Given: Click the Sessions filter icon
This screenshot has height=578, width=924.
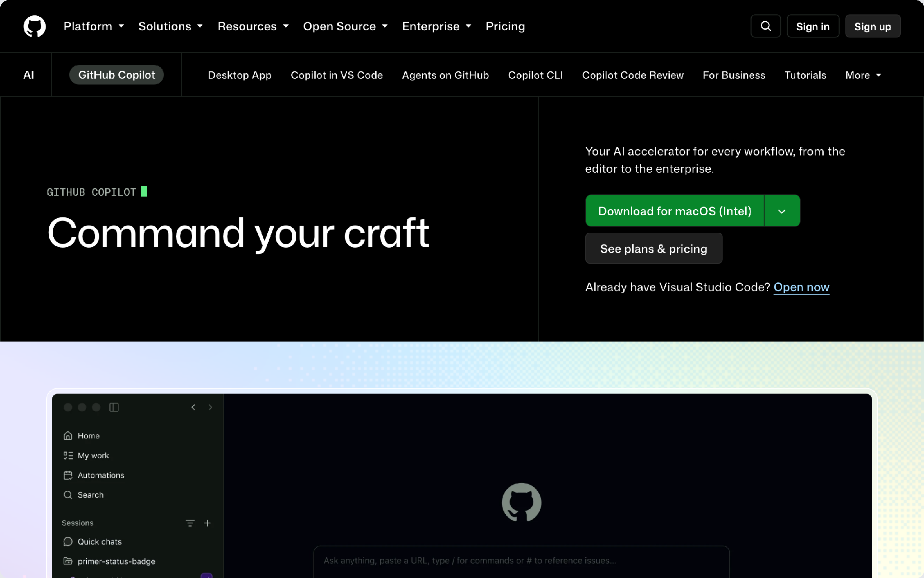Looking at the screenshot, I should [x=190, y=523].
